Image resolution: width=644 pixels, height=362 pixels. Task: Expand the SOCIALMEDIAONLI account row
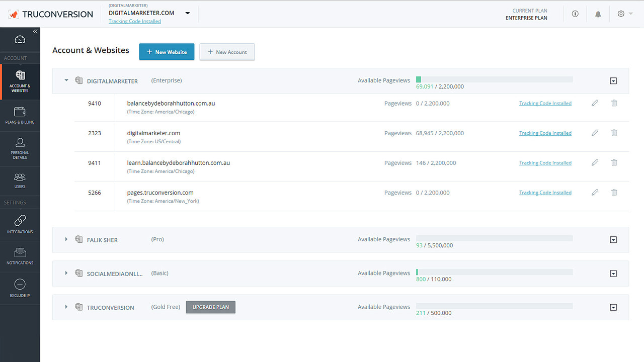point(66,273)
